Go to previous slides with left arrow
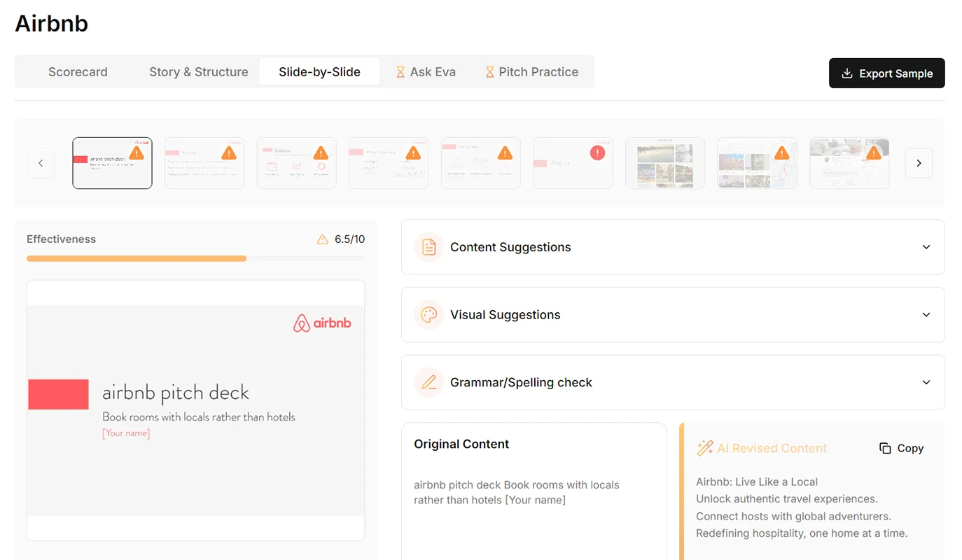The height and width of the screenshot is (560, 962). tap(41, 163)
